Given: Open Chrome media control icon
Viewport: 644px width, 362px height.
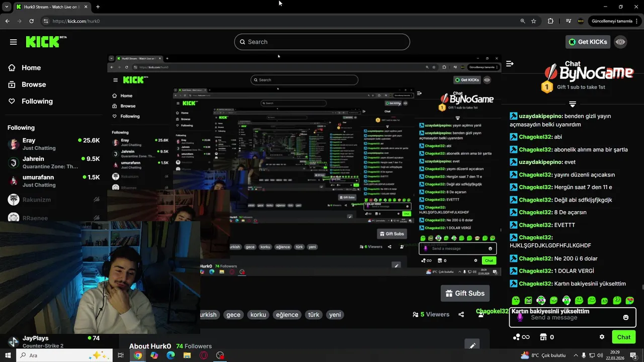Looking at the screenshot, I should point(569,21).
